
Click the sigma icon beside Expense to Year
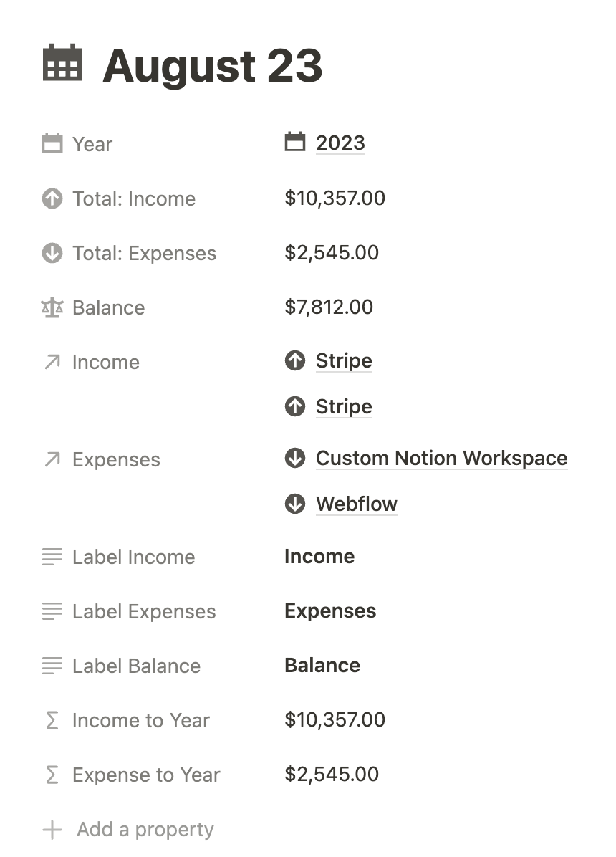[x=52, y=775]
